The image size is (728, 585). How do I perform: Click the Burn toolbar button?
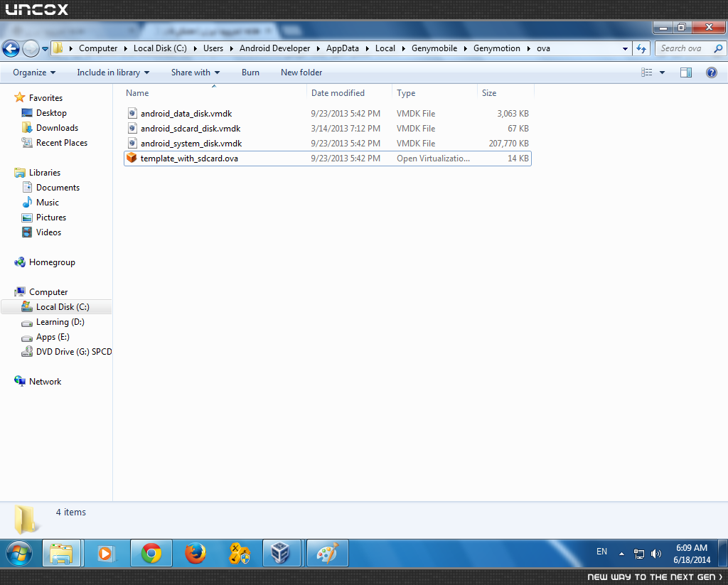250,73
